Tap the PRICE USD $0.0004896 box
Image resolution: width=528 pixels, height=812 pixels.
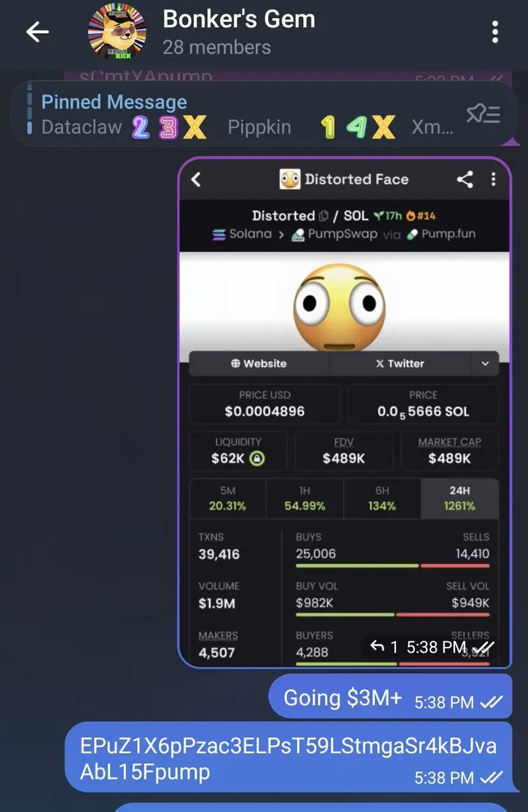265,404
